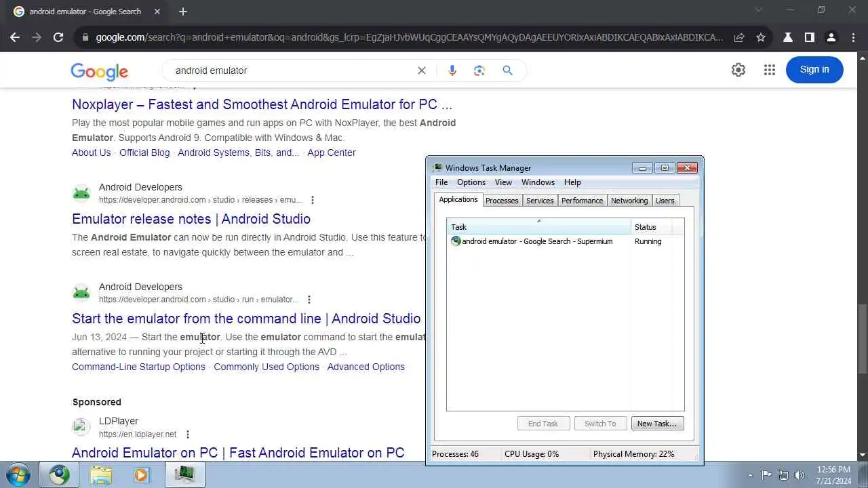Open the browser extensions icon
Image resolution: width=868 pixels, height=488 pixels.
tap(788, 38)
